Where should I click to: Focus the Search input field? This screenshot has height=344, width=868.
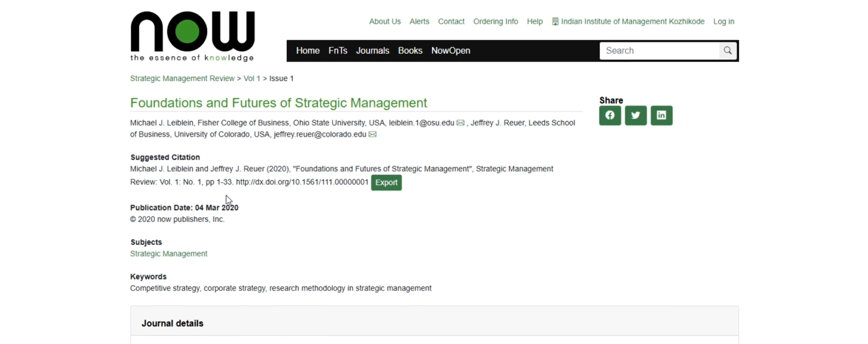point(659,51)
